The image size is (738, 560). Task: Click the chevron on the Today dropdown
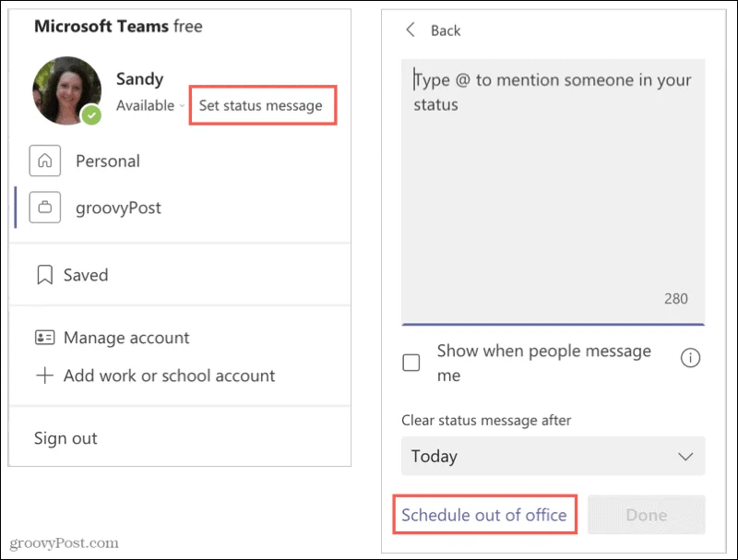click(685, 457)
